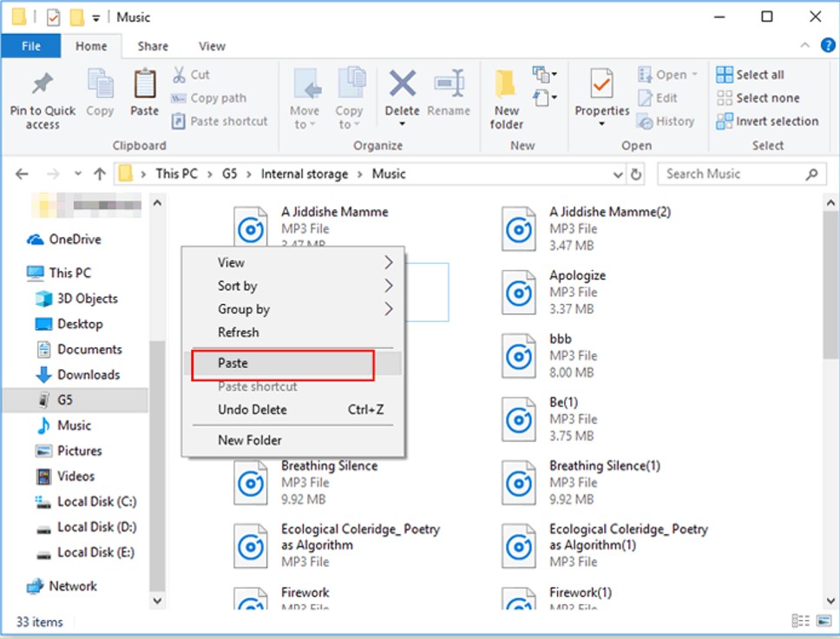Open Properties from the ribbon

pyautogui.click(x=601, y=85)
